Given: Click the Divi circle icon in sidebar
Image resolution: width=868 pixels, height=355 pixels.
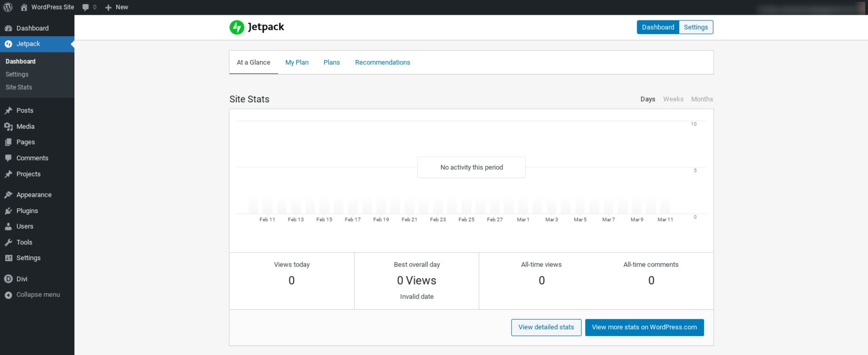Looking at the screenshot, I should tap(8, 279).
